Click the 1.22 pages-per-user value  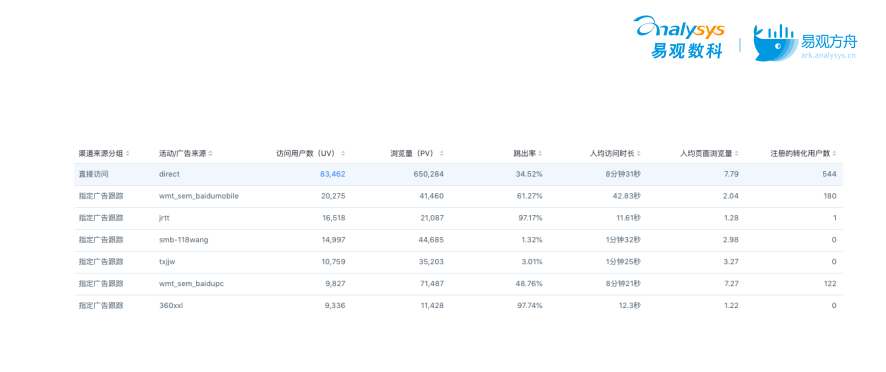pos(731,305)
